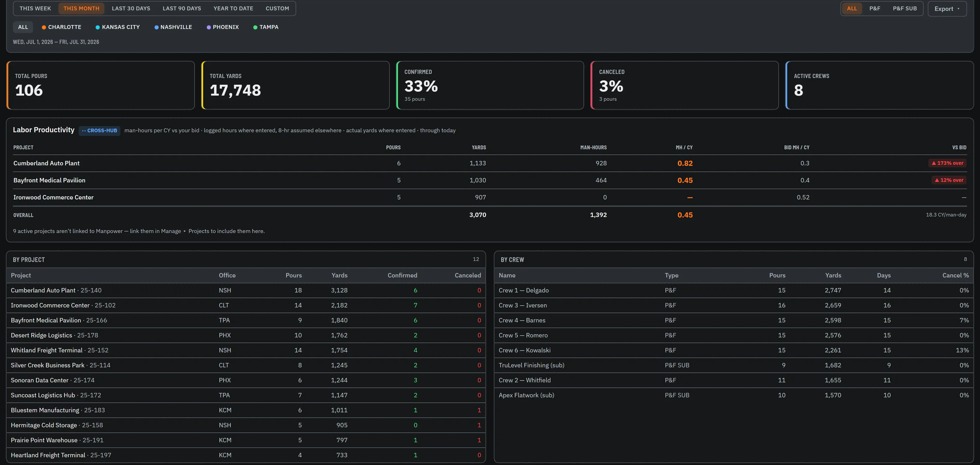Click the 12% over badge
Image resolution: width=980 pixels, height=465 pixels.
click(949, 180)
